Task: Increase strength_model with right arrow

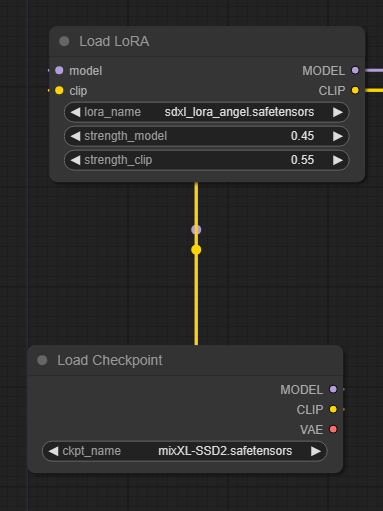Action: (x=338, y=136)
